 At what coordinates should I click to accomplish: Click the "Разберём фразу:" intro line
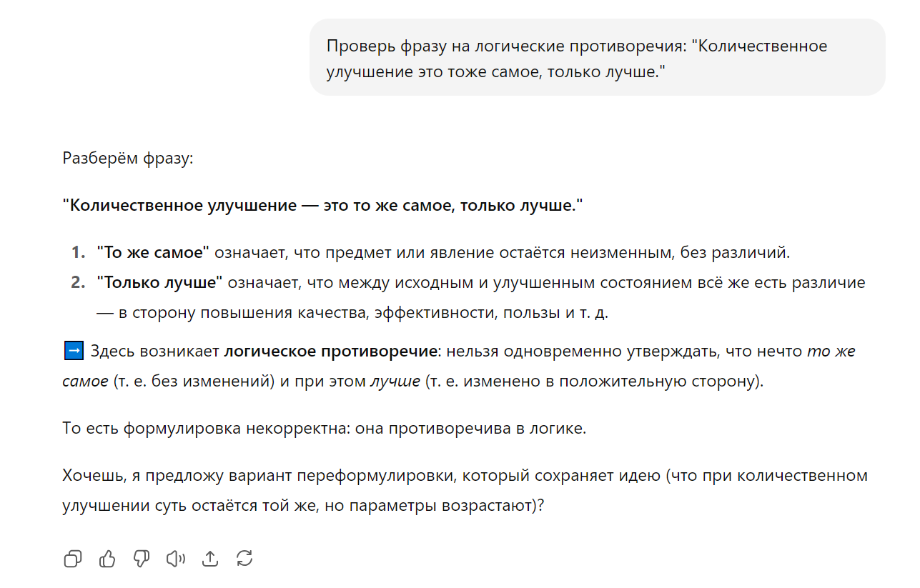[128, 158]
